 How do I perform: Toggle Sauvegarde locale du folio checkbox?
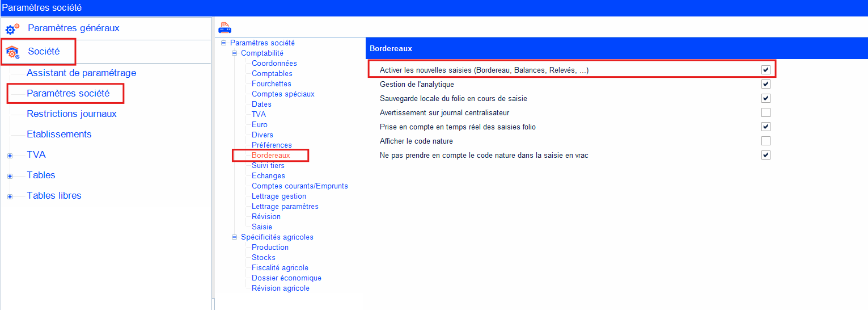tap(766, 98)
